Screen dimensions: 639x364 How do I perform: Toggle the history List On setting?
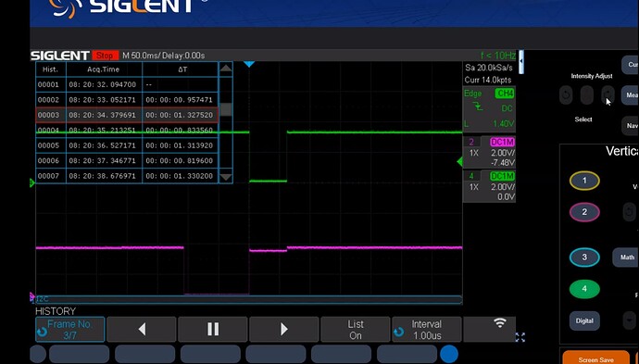[x=356, y=330]
